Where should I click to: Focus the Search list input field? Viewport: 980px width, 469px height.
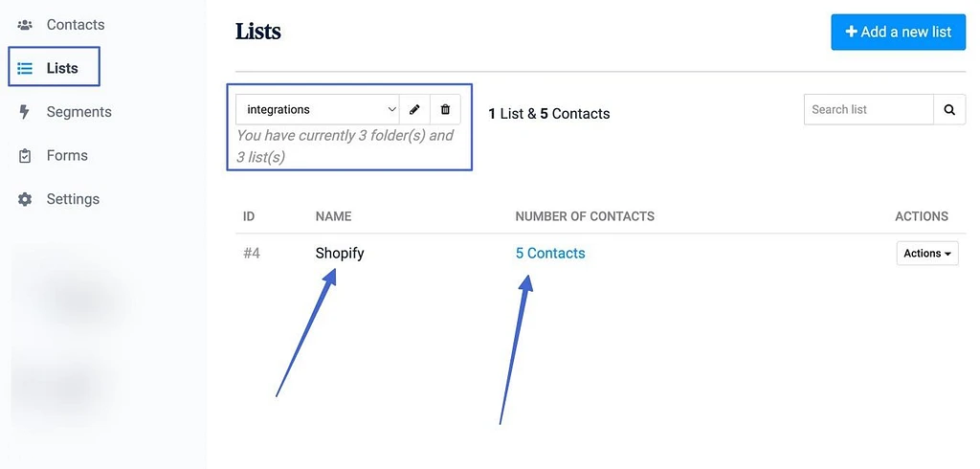coord(869,109)
